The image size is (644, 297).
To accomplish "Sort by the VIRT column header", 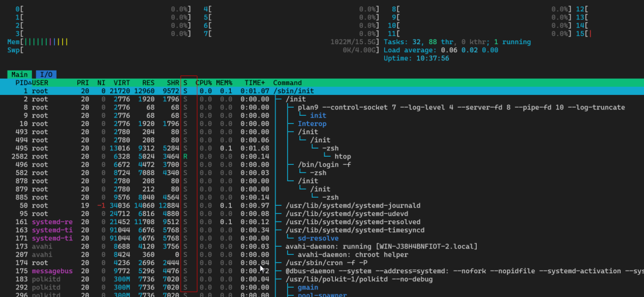I will 121,82.
